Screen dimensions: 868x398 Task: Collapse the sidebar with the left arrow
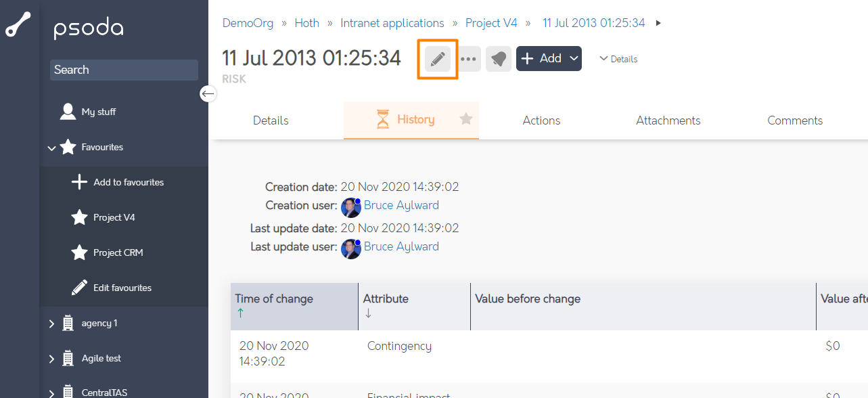click(208, 93)
